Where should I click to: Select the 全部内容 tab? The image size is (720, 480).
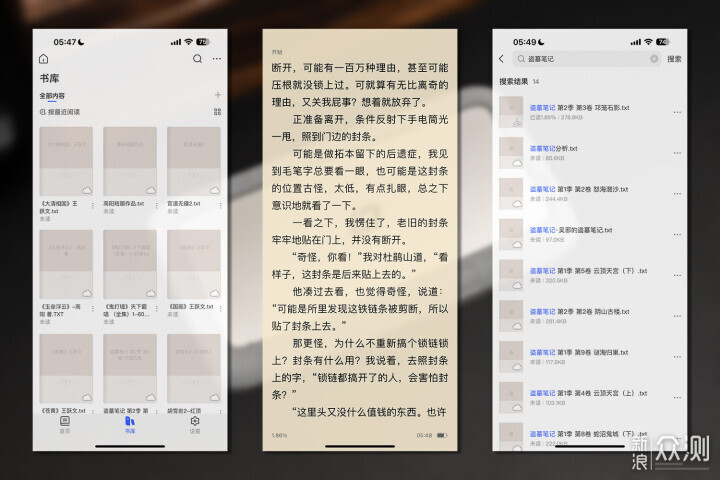52,96
